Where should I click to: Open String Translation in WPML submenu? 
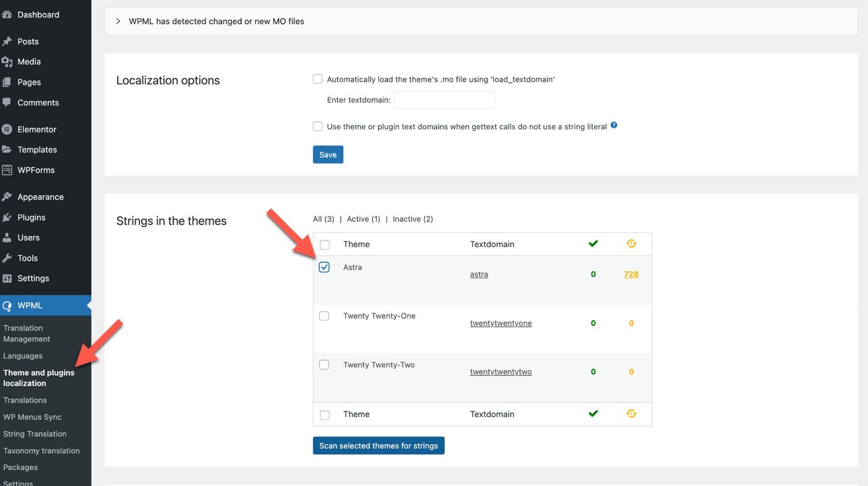(x=35, y=434)
